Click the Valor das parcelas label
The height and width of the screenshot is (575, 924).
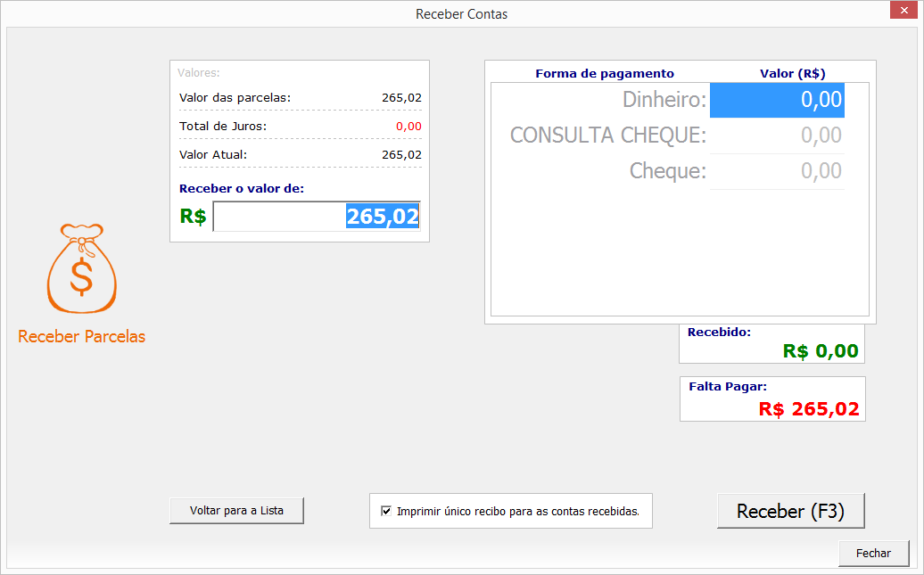235,98
